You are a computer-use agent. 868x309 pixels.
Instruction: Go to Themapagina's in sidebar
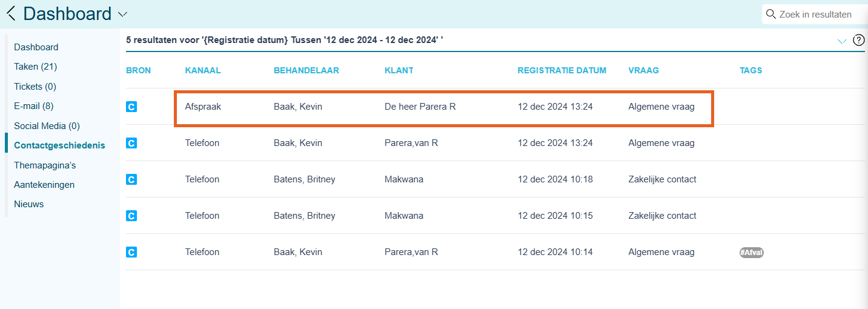[45, 165]
